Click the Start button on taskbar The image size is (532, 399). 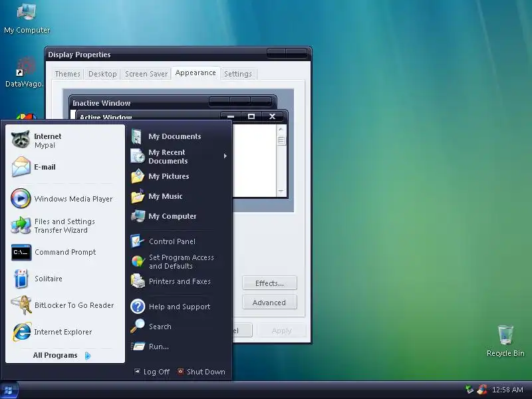(x=9, y=390)
